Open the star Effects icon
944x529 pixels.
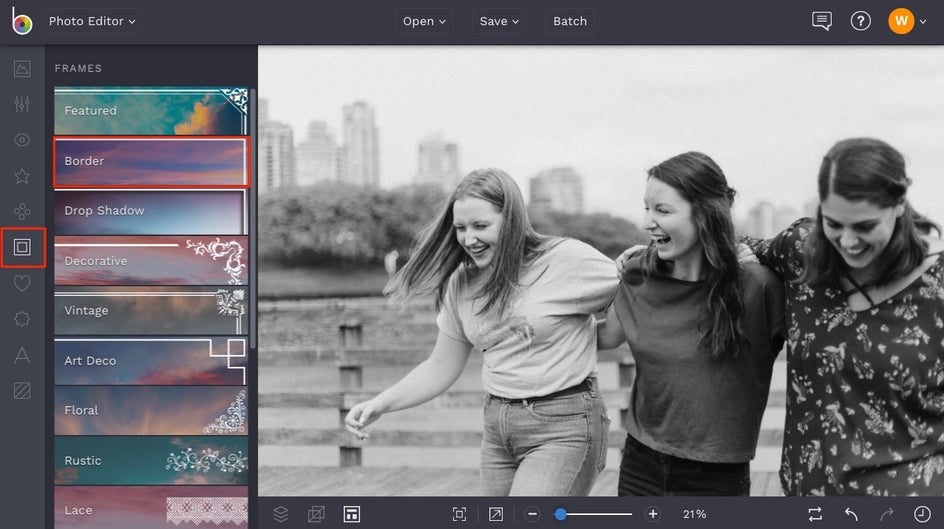pos(22,176)
